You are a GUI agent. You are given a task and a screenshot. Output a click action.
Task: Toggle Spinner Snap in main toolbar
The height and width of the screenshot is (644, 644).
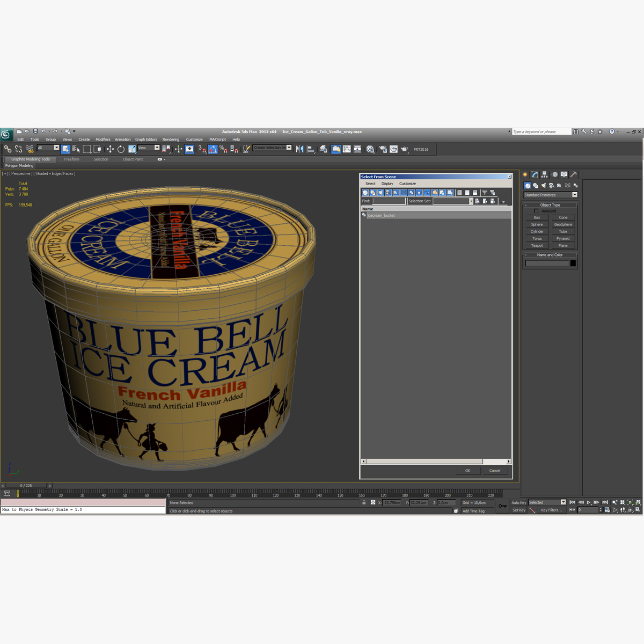pos(234,149)
